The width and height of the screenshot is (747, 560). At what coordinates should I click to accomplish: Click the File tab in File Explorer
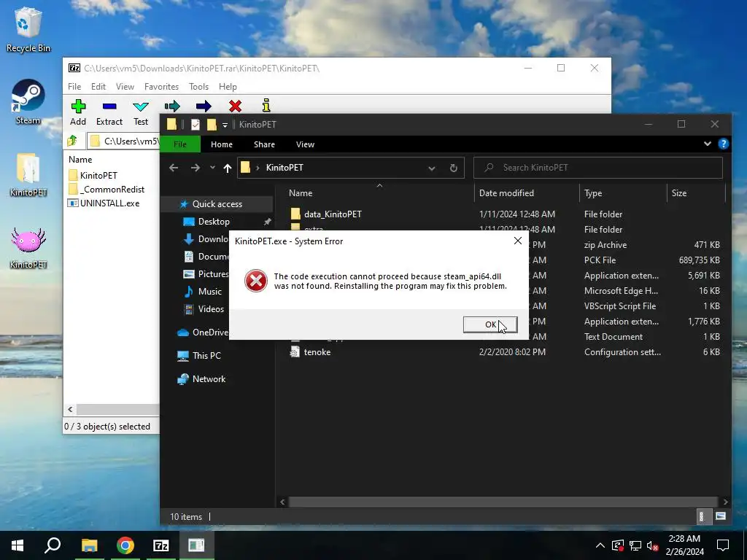pos(180,144)
